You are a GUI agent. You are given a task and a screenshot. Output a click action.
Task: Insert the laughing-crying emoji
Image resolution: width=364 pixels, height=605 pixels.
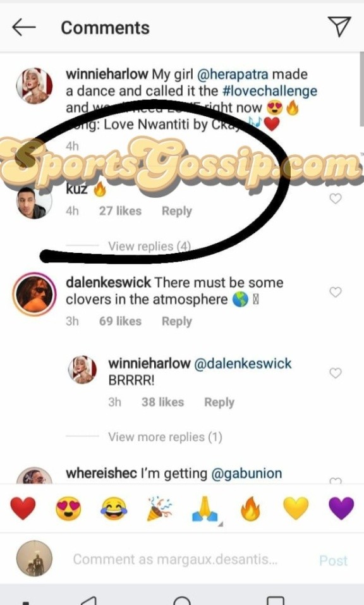[114, 508]
